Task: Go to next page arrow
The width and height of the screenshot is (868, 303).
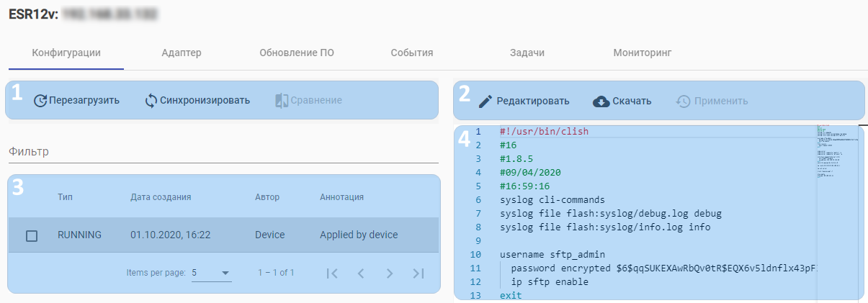Action: pos(389,273)
